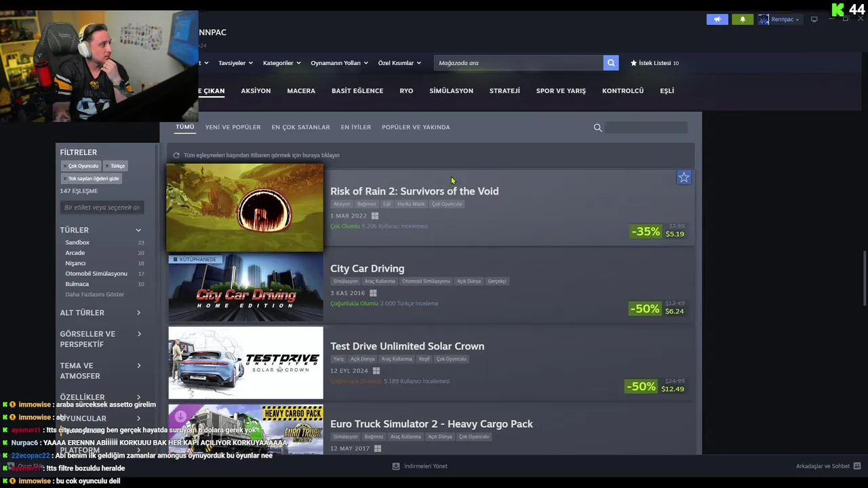
Task: Open İndirmeleri Yönet downloads manager
Action: pos(420,466)
